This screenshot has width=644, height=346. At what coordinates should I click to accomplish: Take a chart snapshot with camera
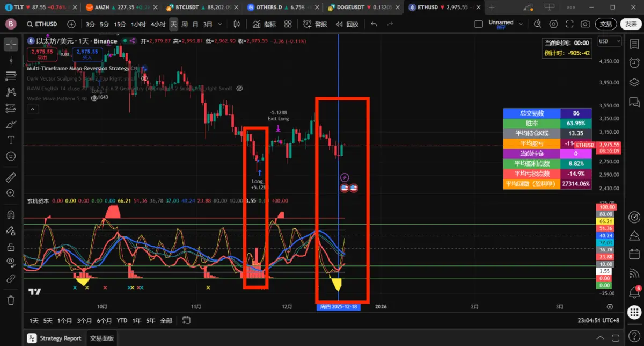click(x=586, y=24)
